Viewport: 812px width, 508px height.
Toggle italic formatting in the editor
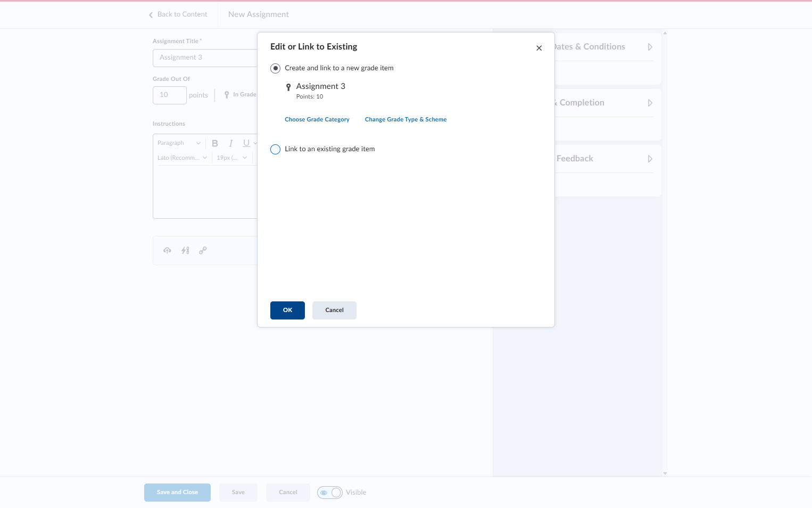click(231, 143)
